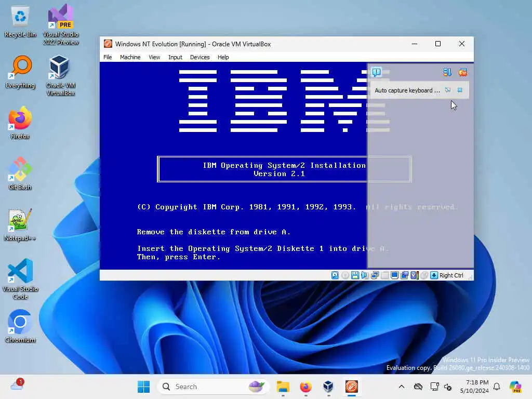Screen dimensions: 532x399
Task: Open the weather widget with red badge
Action: (17, 385)
